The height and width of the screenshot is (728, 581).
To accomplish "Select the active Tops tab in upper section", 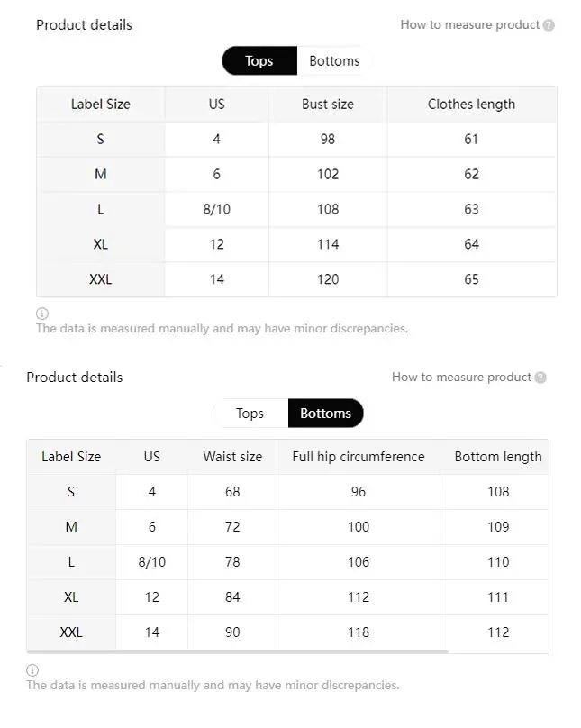I will click(x=259, y=61).
